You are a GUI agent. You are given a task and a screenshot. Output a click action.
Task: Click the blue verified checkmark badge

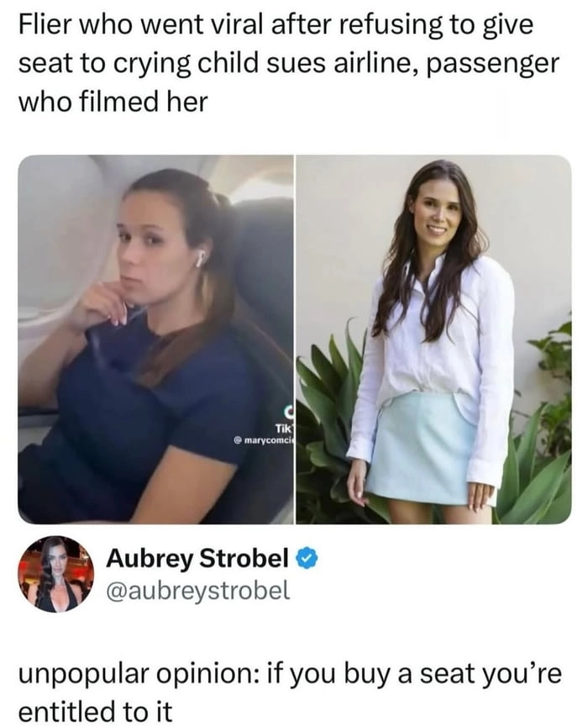pyautogui.click(x=307, y=559)
